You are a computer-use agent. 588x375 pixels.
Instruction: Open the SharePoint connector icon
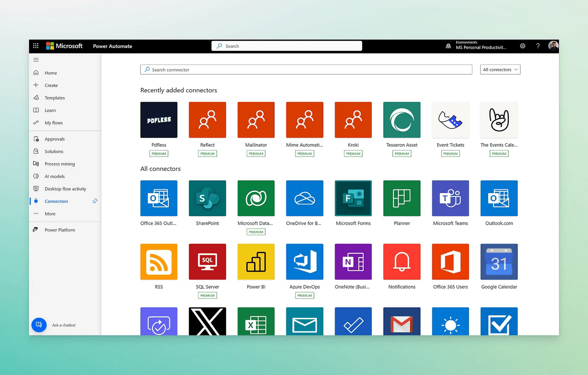tap(207, 198)
